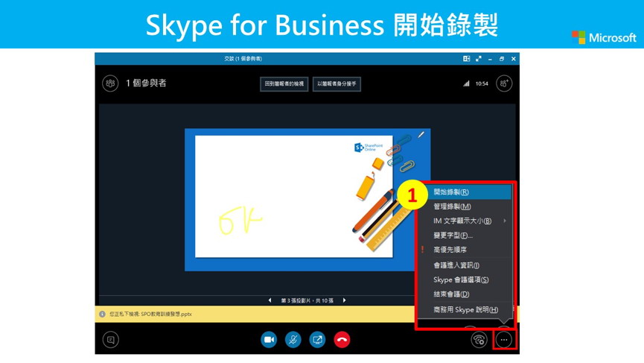This screenshot has height=363, width=644.
Task: Open the IM conversation icon
Action: [110, 340]
